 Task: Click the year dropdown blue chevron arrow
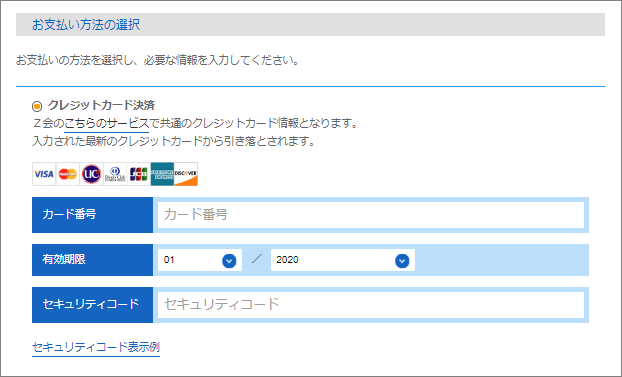(402, 261)
